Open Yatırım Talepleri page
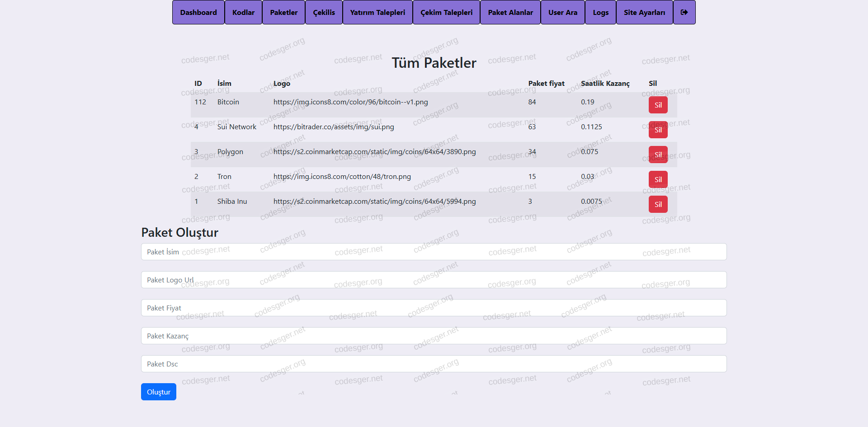868x427 pixels. 377,12
